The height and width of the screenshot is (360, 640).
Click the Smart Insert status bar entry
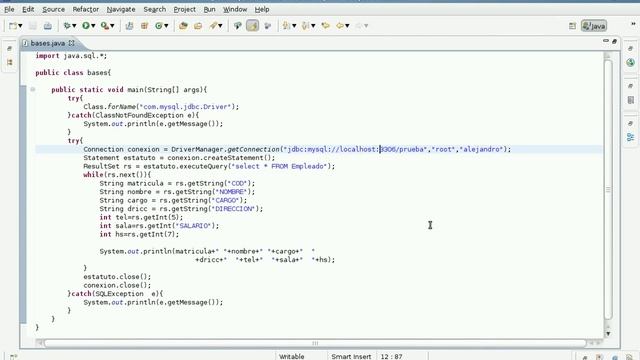coord(351,356)
